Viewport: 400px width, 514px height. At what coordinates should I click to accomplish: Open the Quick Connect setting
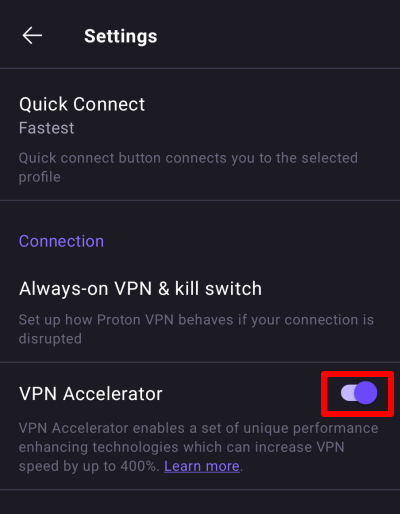coord(200,135)
